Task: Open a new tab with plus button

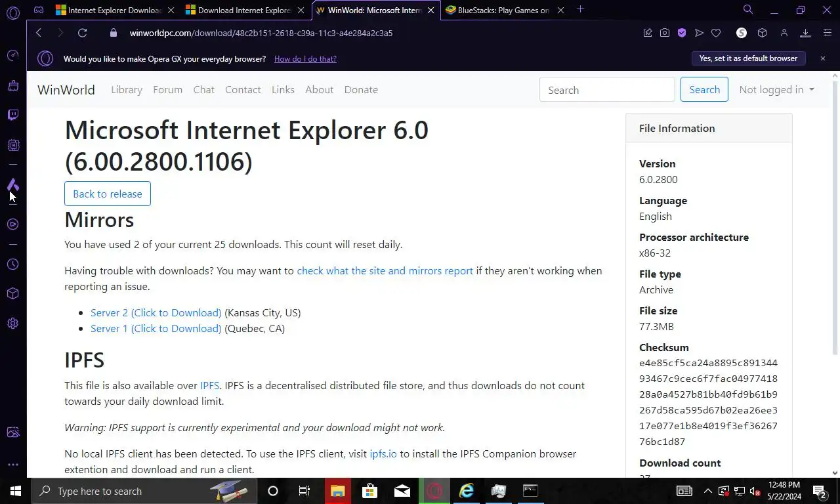Action: 580,10
